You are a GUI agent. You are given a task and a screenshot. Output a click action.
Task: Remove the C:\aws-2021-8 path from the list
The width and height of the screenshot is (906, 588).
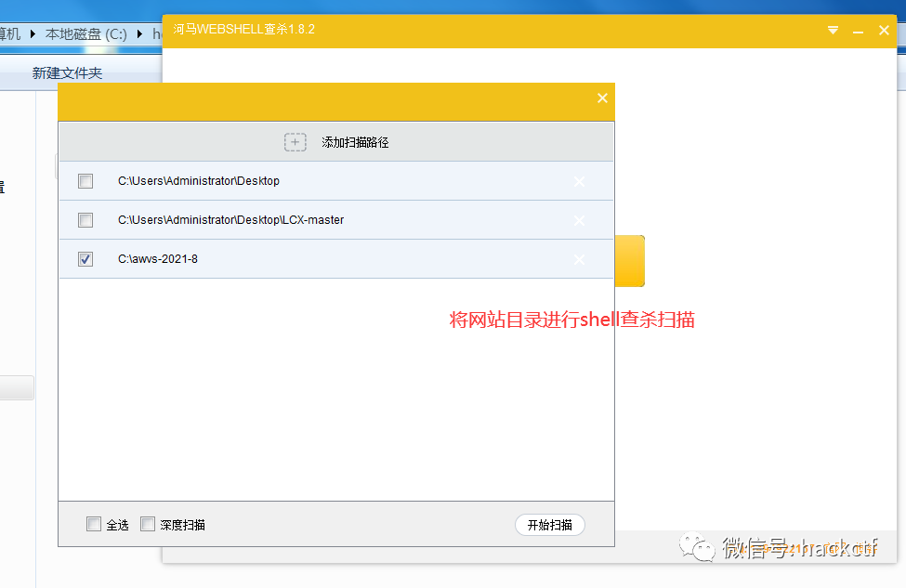click(579, 259)
